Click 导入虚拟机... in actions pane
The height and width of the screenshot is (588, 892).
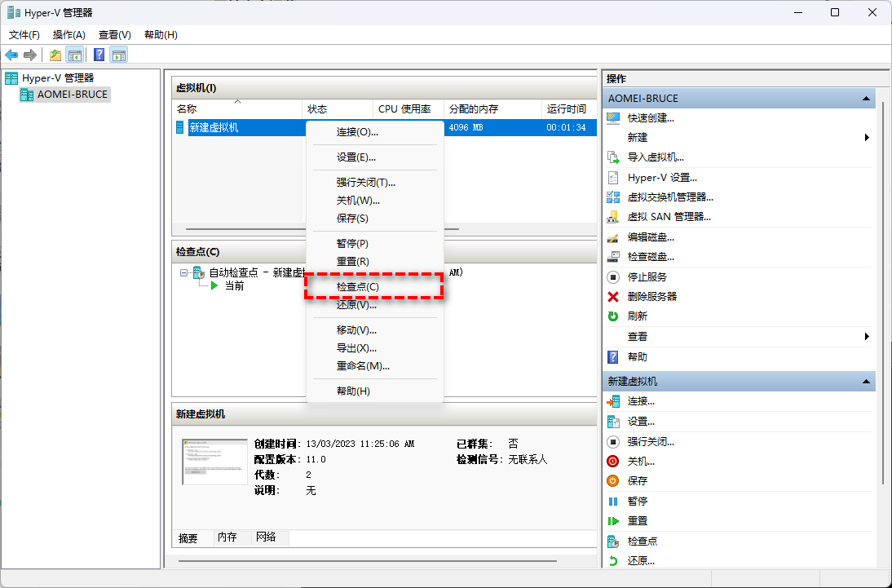(x=656, y=157)
